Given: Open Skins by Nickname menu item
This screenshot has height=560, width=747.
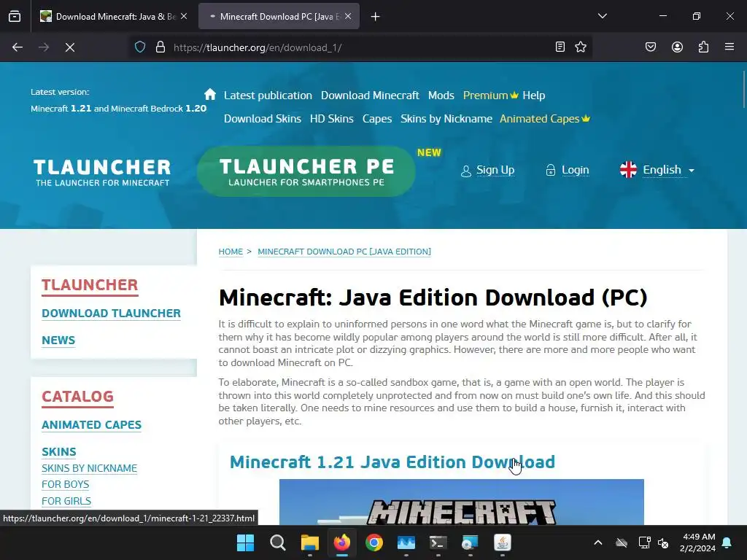Looking at the screenshot, I should pos(446,119).
